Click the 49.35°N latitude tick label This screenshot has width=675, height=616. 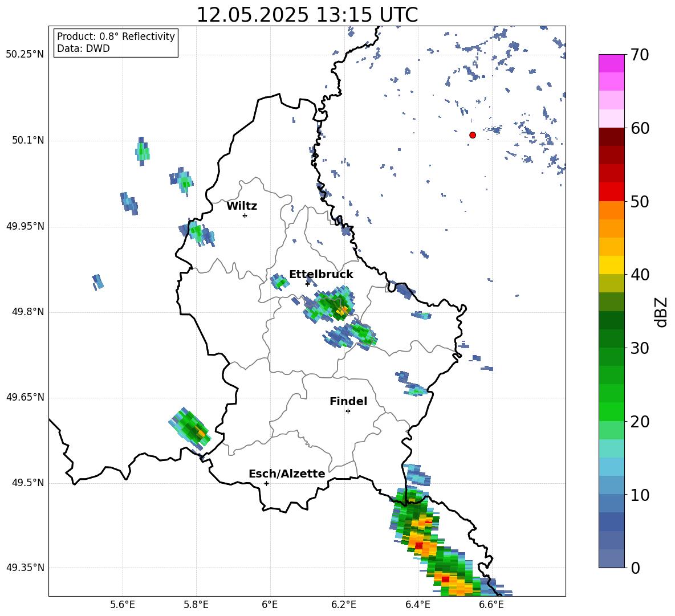(x=25, y=568)
